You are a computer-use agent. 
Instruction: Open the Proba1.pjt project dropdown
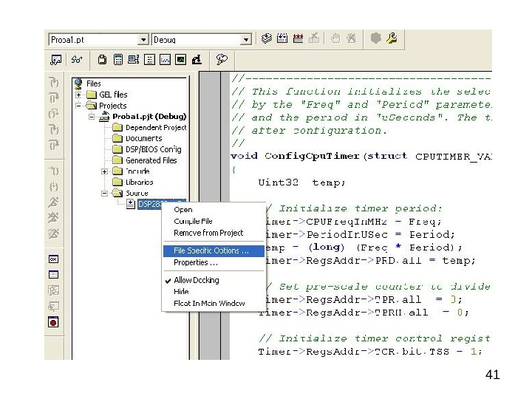[x=143, y=40]
